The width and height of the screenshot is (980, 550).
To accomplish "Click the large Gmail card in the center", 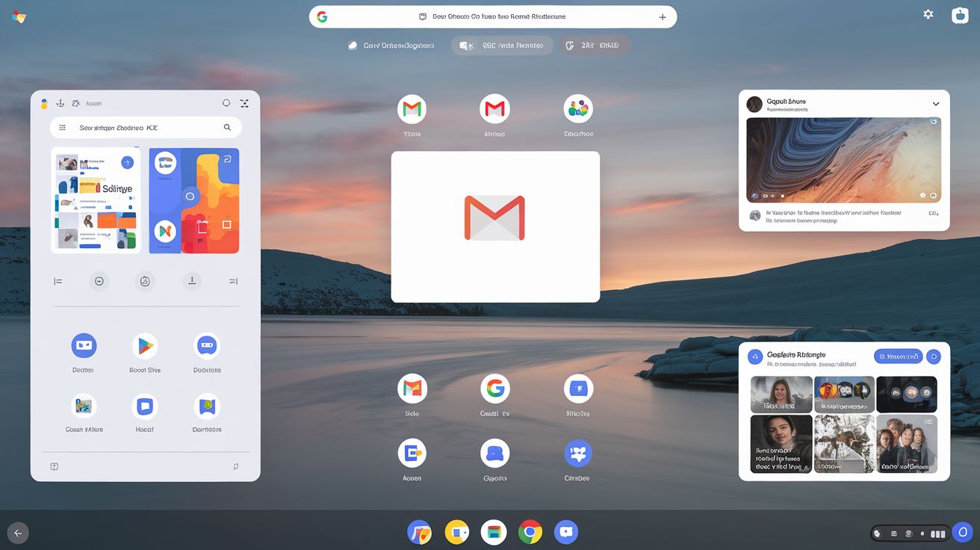I will click(x=495, y=226).
